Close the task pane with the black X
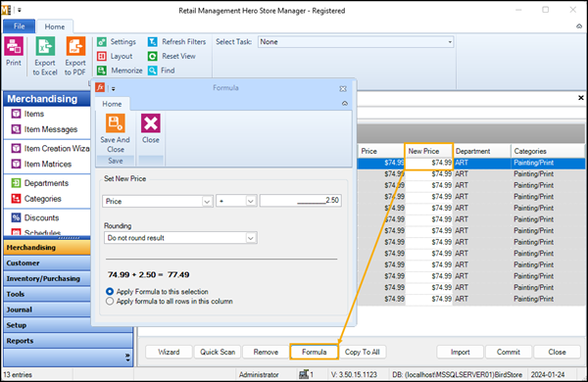This screenshot has height=382, width=588. (x=581, y=98)
